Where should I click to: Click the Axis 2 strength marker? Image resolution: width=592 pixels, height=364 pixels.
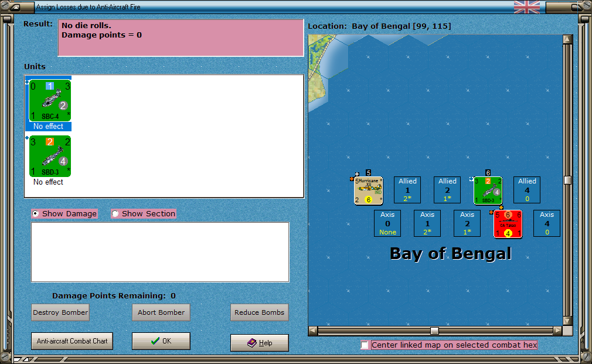click(467, 223)
